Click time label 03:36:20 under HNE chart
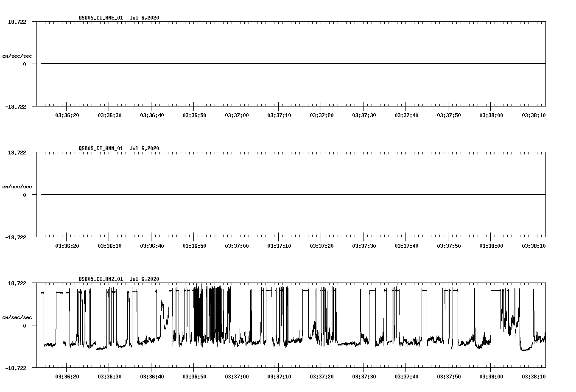Image resolution: width=576 pixels, height=392 pixels. [x=67, y=115]
